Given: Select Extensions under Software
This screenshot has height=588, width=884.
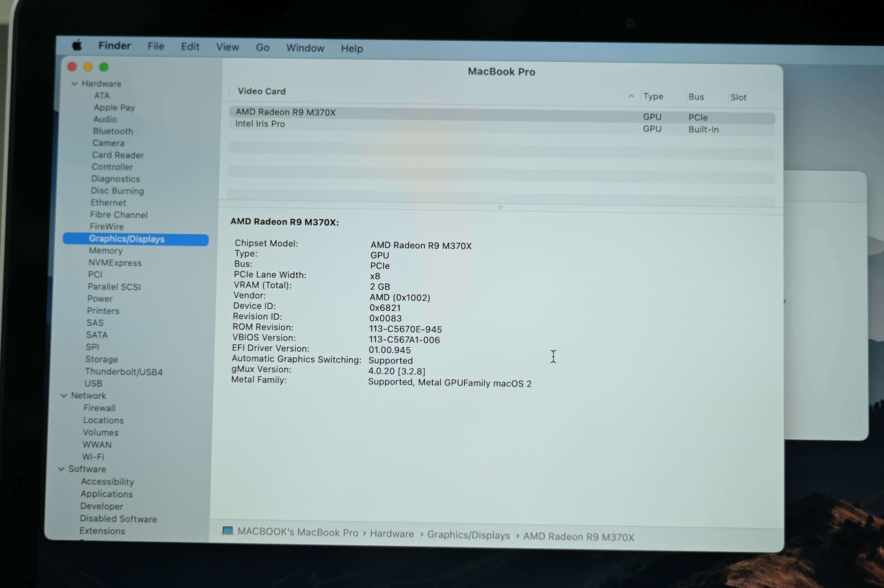Looking at the screenshot, I should [102, 531].
